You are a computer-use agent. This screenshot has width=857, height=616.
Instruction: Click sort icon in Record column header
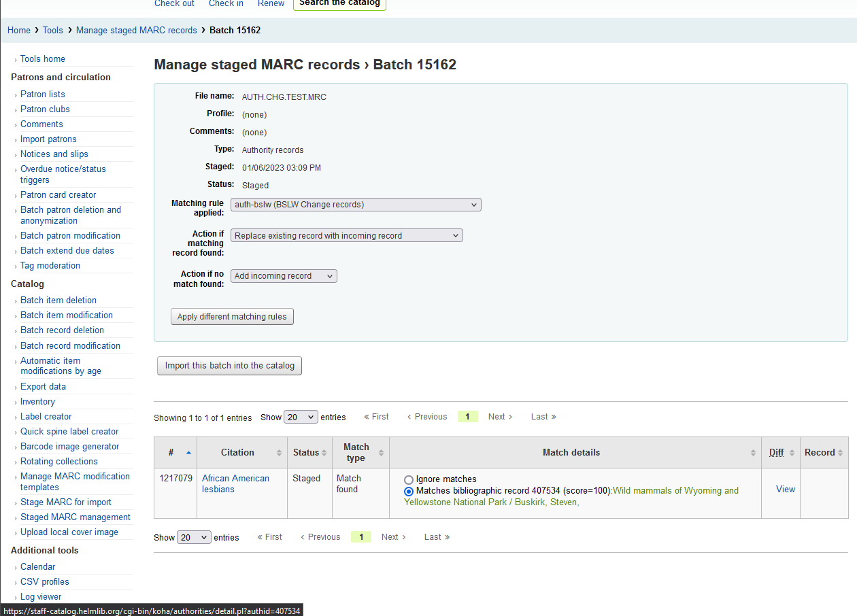(x=841, y=453)
